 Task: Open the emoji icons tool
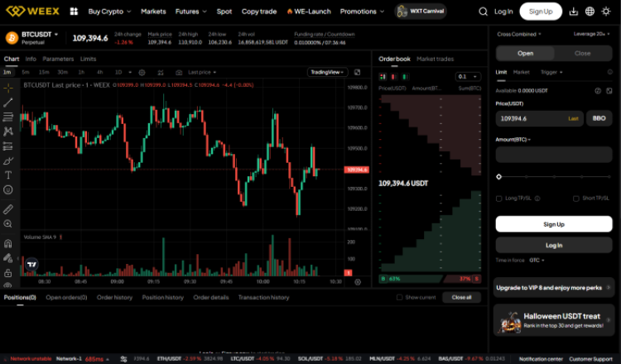(x=8, y=190)
